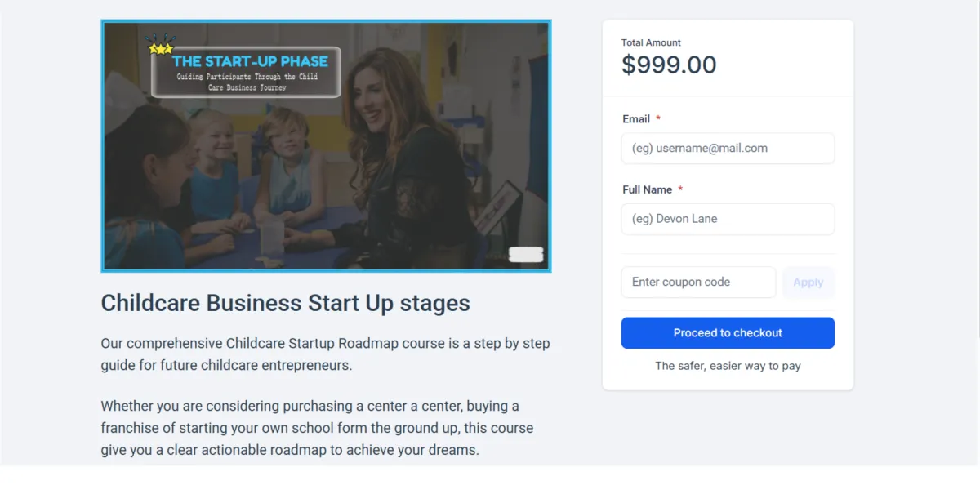Click the Full Name field label
Screen dimensions: 980x503
coord(648,189)
